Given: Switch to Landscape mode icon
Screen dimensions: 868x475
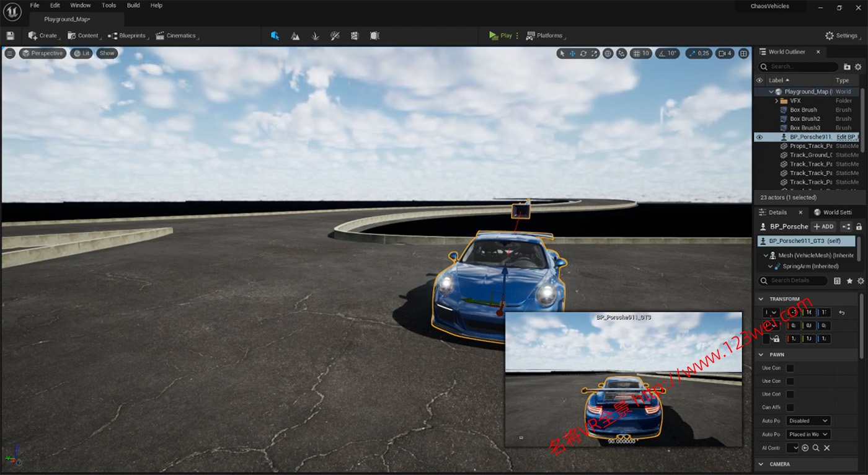Looking at the screenshot, I should click(x=295, y=36).
